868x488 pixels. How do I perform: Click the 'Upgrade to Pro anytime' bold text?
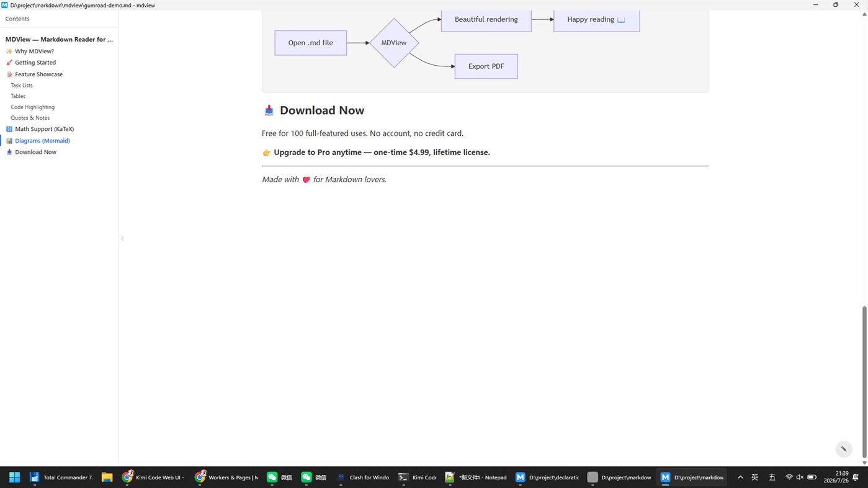click(382, 153)
